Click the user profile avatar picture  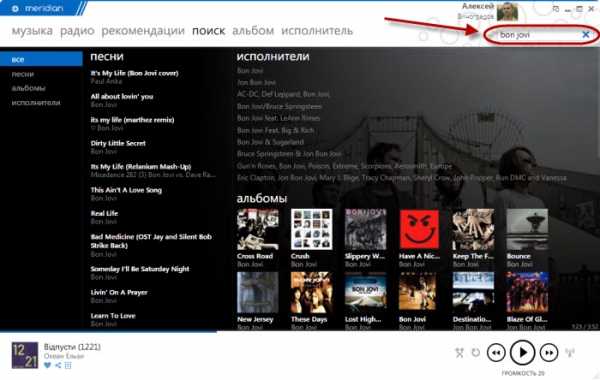507,11
